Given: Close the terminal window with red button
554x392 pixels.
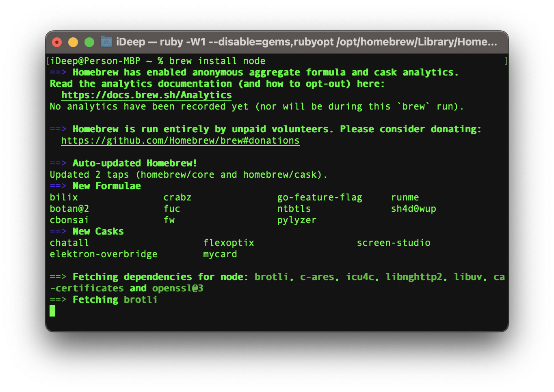Looking at the screenshot, I should (57, 42).
